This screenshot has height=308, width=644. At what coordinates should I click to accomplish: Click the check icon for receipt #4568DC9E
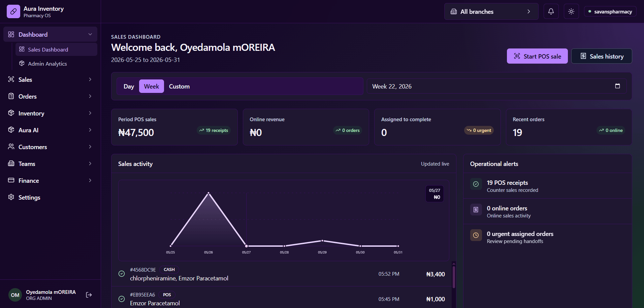pyautogui.click(x=122, y=274)
